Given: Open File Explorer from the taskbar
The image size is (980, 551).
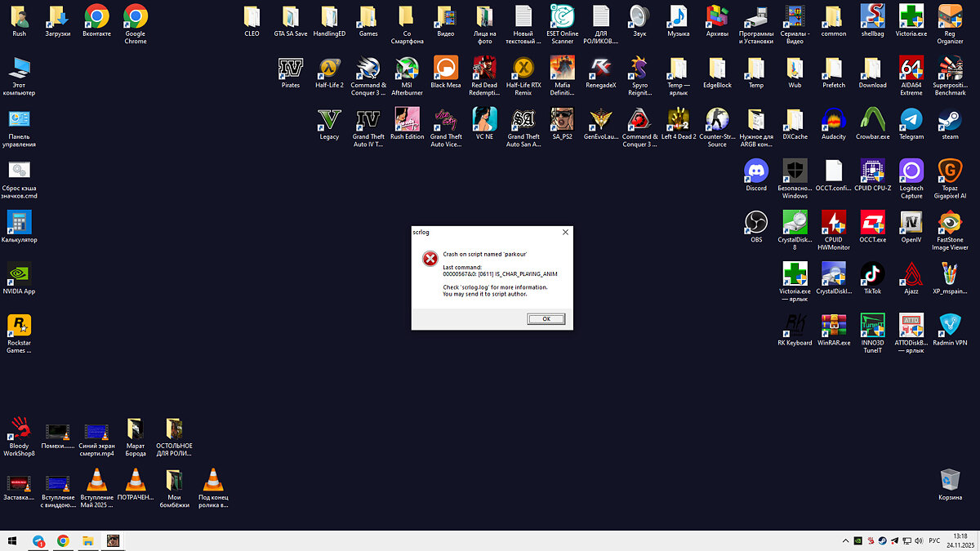Looking at the screenshot, I should pos(87,540).
